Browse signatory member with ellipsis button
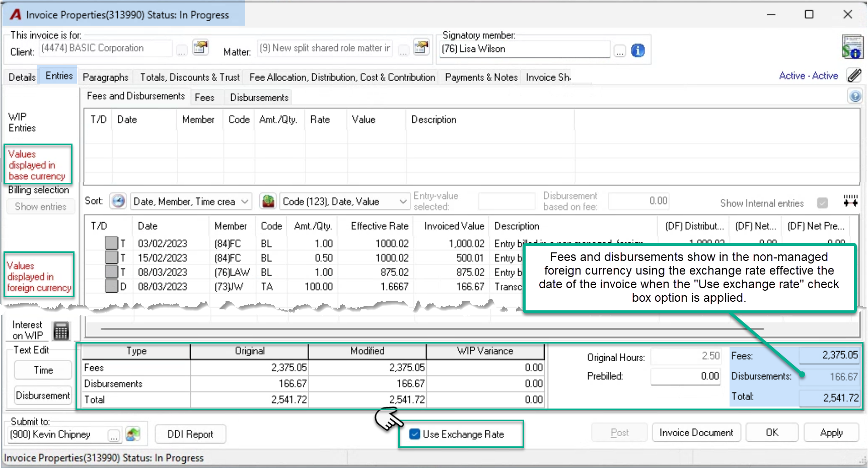The width and height of the screenshot is (868, 469). [620, 50]
